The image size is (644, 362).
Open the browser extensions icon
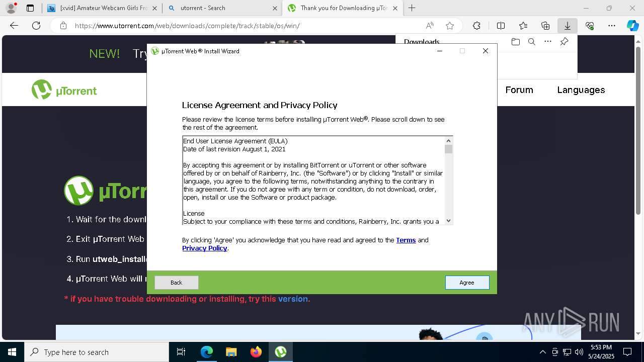click(x=476, y=26)
